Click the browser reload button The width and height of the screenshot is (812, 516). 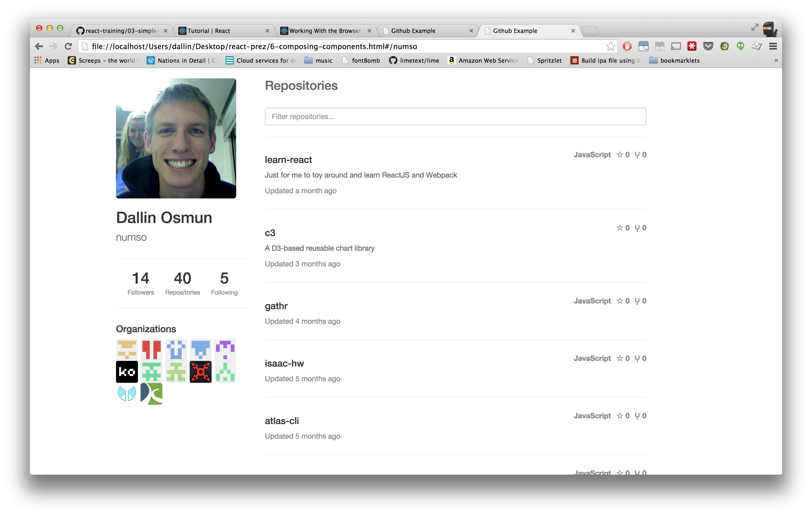(x=68, y=46)
